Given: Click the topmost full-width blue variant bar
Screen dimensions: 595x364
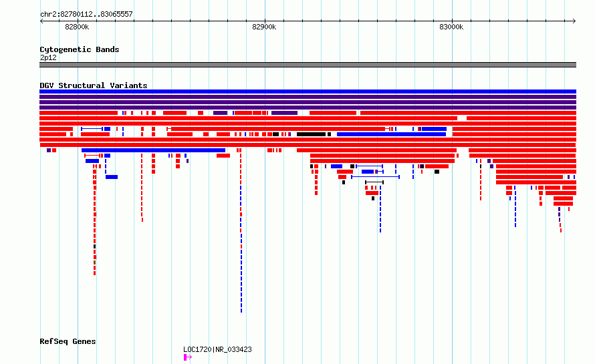Looking at the screenshot, I should (x=308, y=92).
